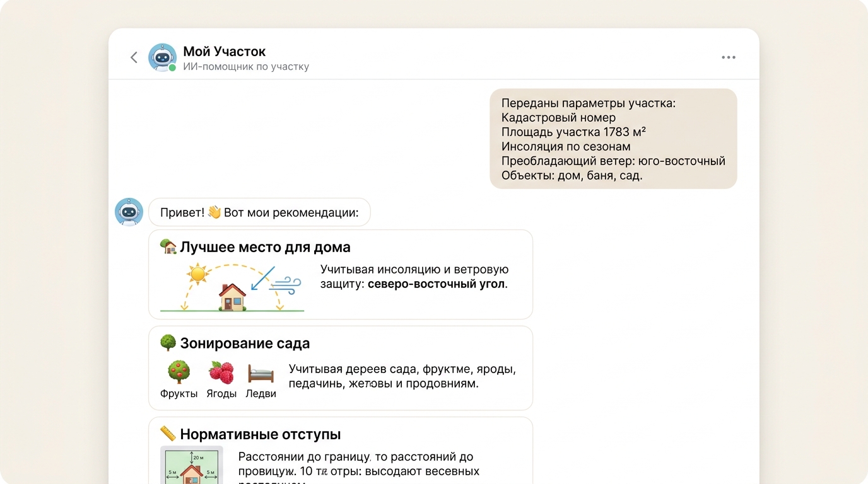The height and width of the screenshot is (484, 868).
Task: Open the Лучшее место для дома card heading
Action: (x=265, y=246)
